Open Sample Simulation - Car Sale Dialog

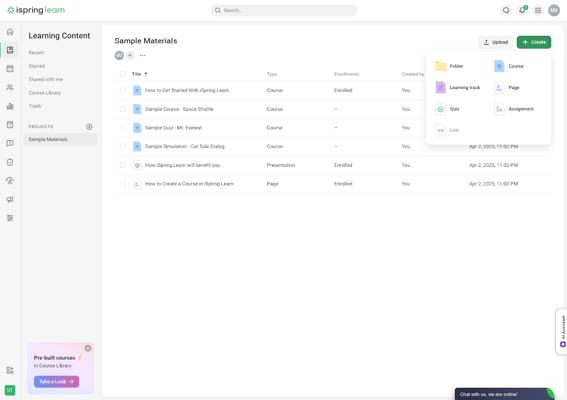coord(184,146)
